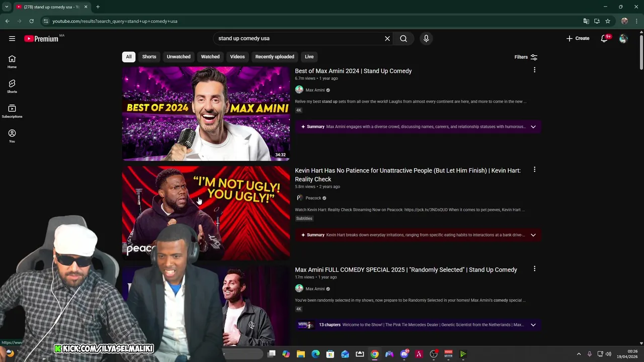Go to Home in the sidebar
Image resolution: width=644 pixels, height=362 pixels.
pos(12,62)
